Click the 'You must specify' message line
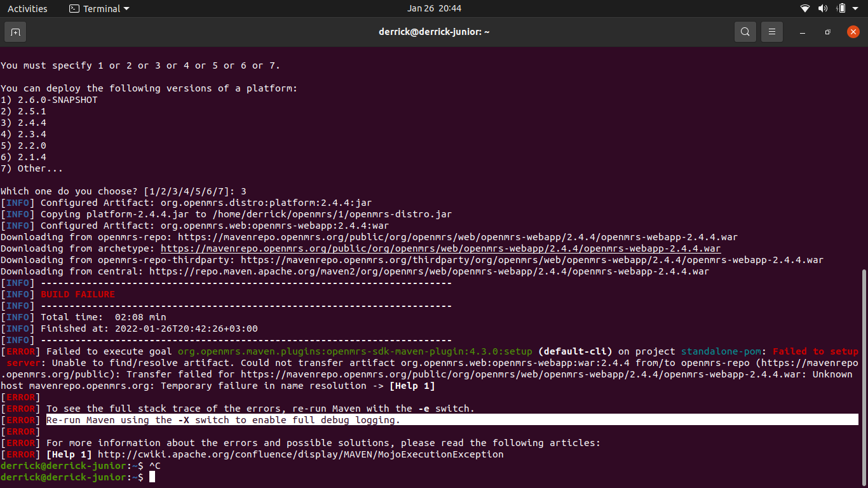Screen dimensions: 868x488 [x=140, y=65]
